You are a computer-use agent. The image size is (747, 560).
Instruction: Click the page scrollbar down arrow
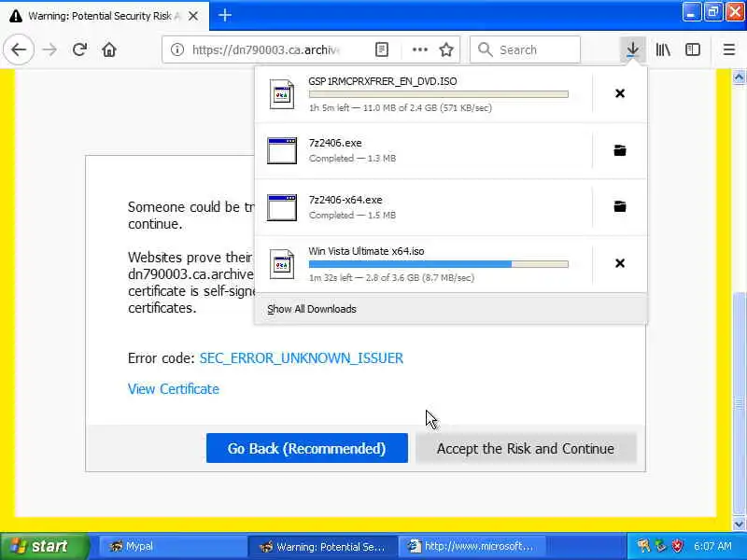pos(739,524)
